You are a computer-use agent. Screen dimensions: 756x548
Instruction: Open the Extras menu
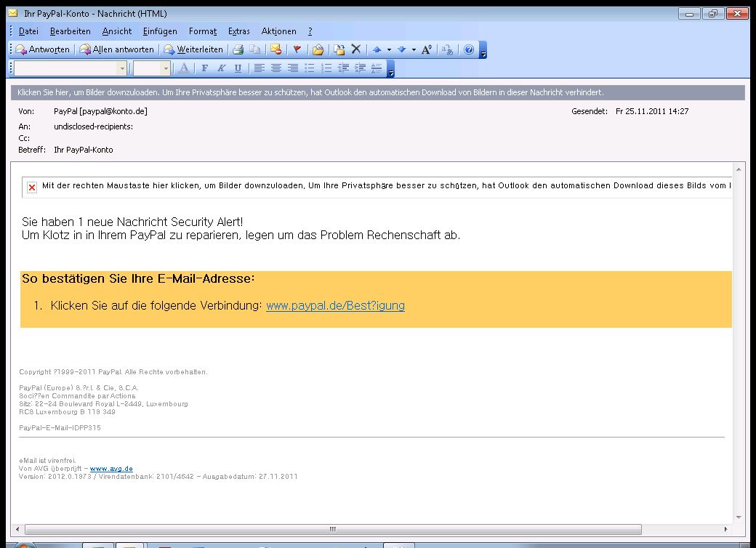(238, 31)
